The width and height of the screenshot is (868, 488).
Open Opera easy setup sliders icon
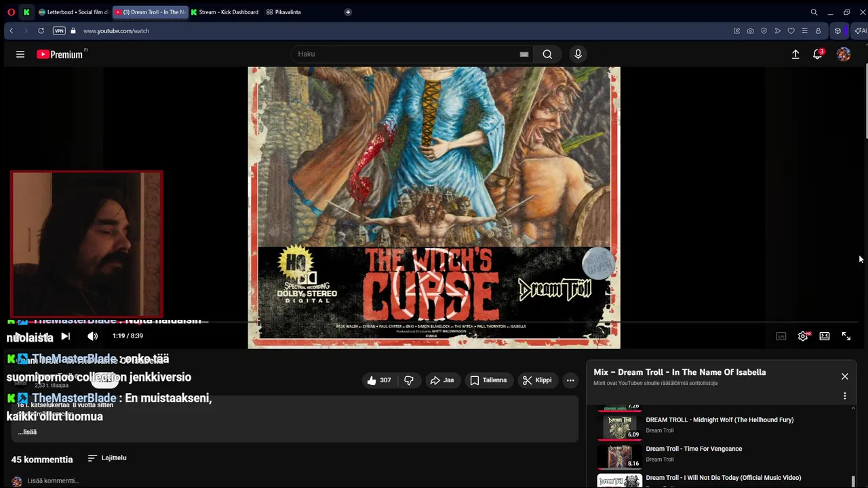point(804,30)
